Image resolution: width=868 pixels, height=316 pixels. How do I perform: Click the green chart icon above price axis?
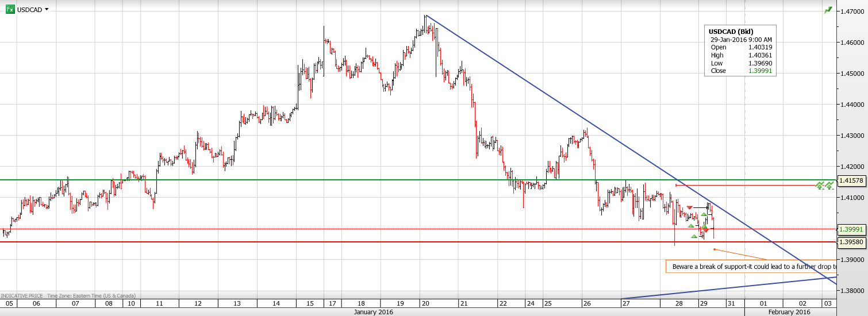click(x=828, y=10)
